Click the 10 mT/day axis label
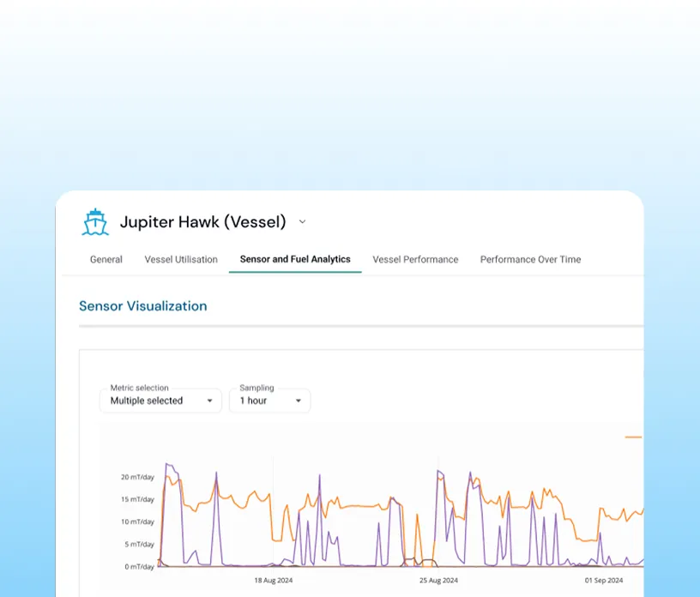 tap(137, 522)
